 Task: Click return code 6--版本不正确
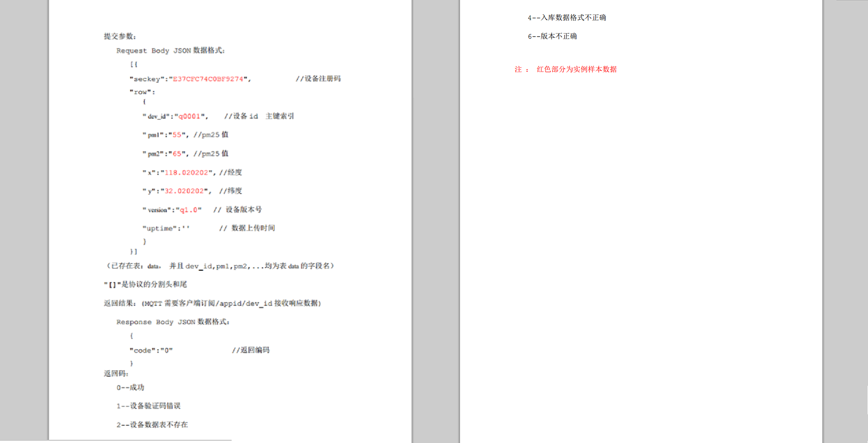point(552,37)
